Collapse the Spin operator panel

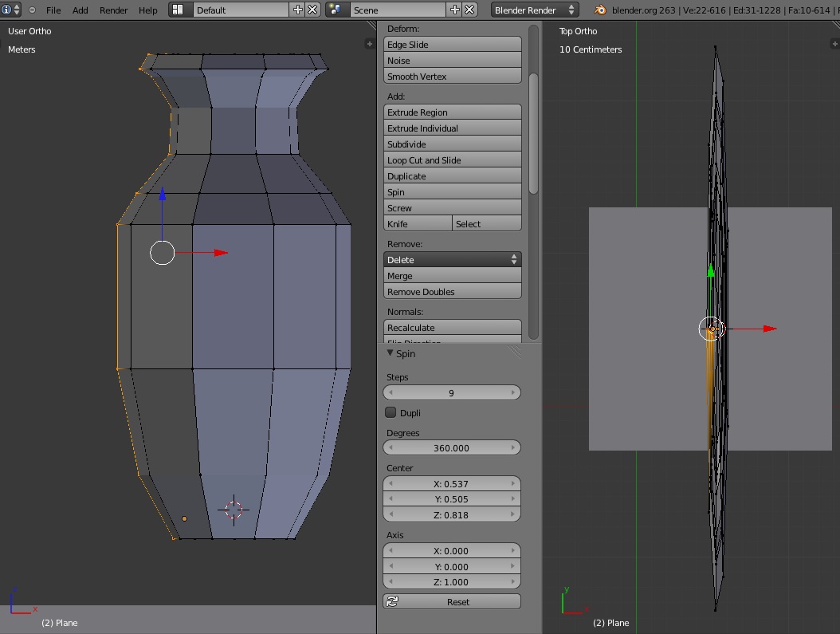(391, 353)
